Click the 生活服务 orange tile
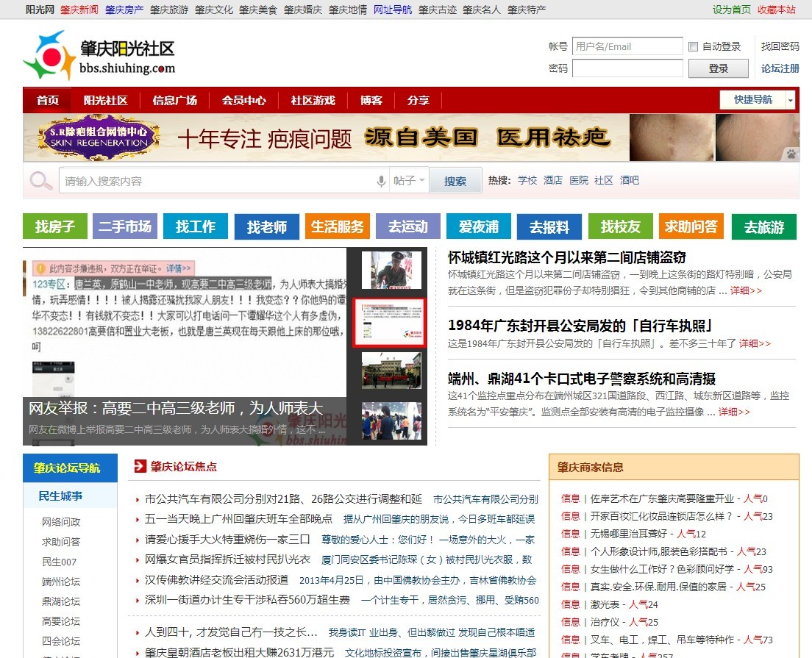This screenshot has height=658, width=812. [x=338, y=226]
